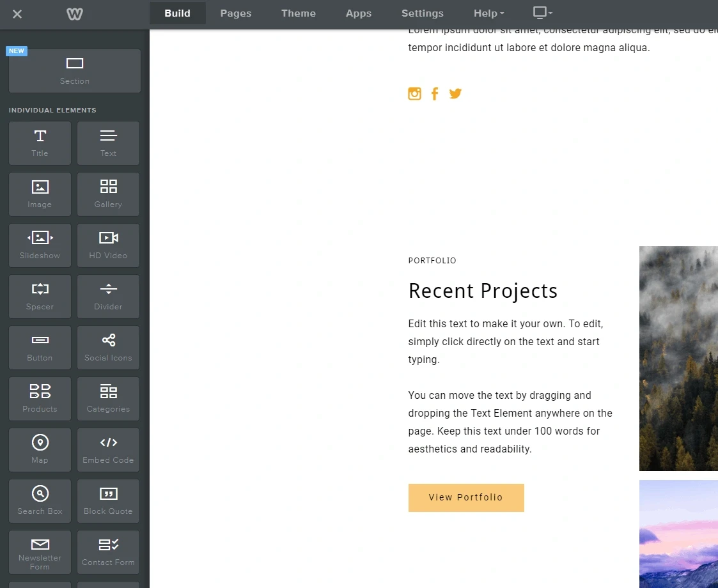This screenshot has height=588, width=718.
Task: Insert a Map element
Action: click(40, 449)
